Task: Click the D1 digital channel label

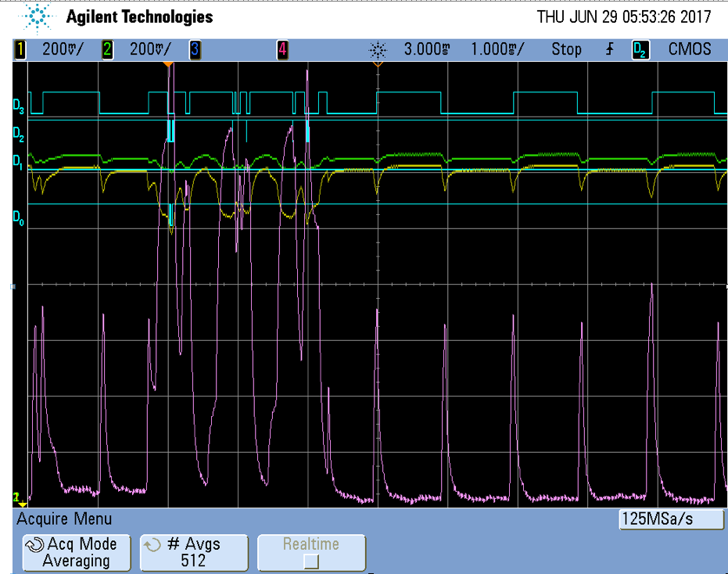Action: [x=18, y=162]
